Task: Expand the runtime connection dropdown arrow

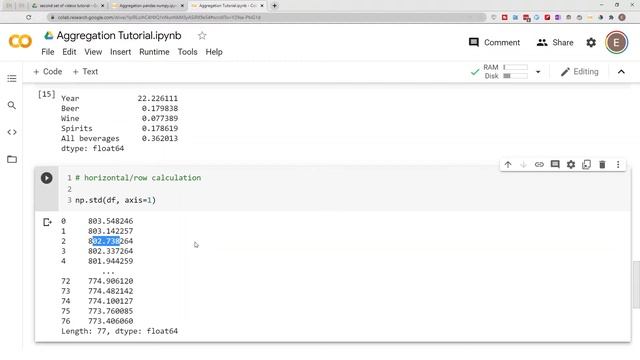Action: tap(538, 72)
